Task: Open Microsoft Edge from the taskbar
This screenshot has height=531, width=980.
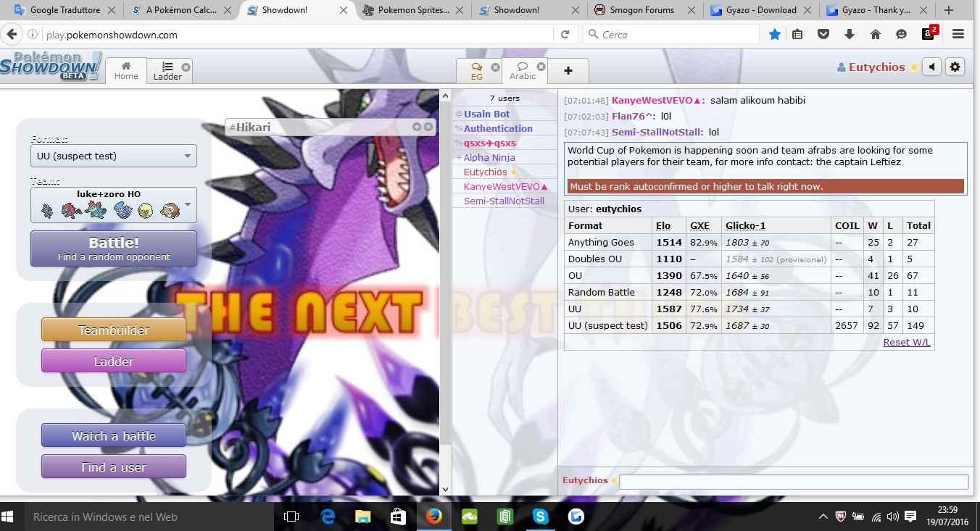Action: coord(328,517)
